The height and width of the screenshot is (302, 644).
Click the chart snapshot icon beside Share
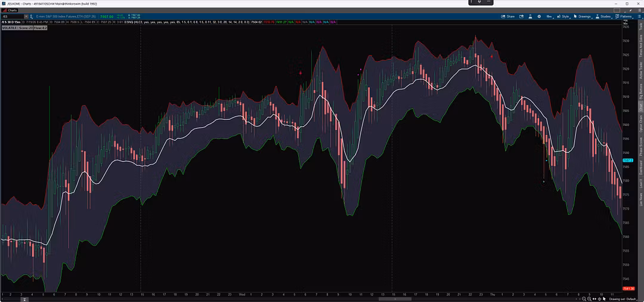(521, 17)
